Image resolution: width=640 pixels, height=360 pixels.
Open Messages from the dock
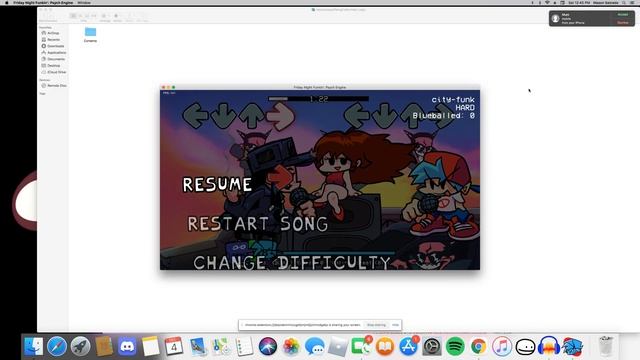pos(314,347)
